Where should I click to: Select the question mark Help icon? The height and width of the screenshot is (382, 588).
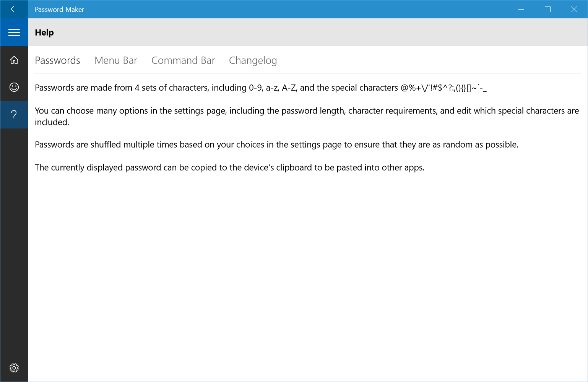14,115
